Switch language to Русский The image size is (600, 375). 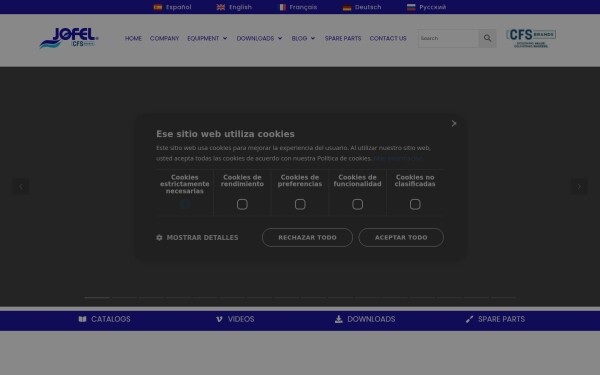(x=432, y=7)
